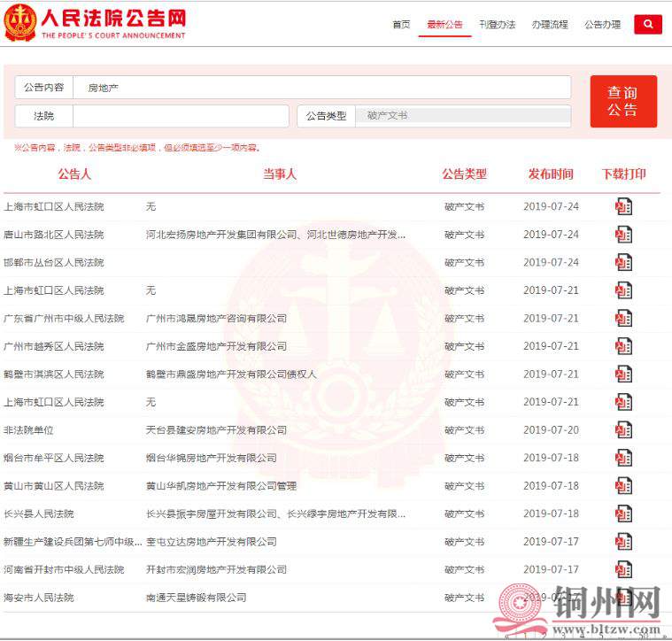
Task: Open 邯郸市丛台区人民法院 announcement
Action: pyautogui.click(x=54, y=263)
